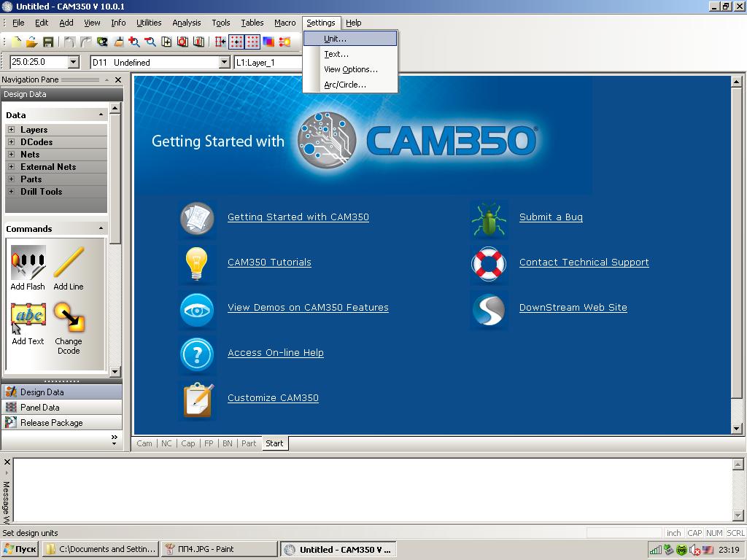The width and height of the screenshot is (747, 560).
Task: Expand the External Nets tree node
Action: click(x=11, y=167)
